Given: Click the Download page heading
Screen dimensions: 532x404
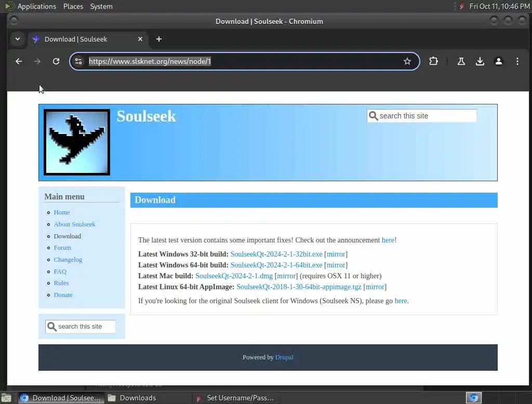Looking at the screenshot, I should point(155,200).
